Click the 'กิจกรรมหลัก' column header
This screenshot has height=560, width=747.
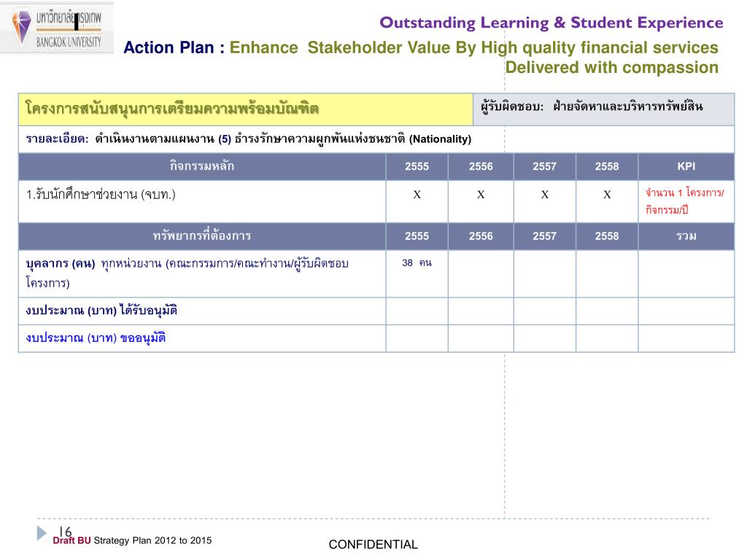[202, 166]
